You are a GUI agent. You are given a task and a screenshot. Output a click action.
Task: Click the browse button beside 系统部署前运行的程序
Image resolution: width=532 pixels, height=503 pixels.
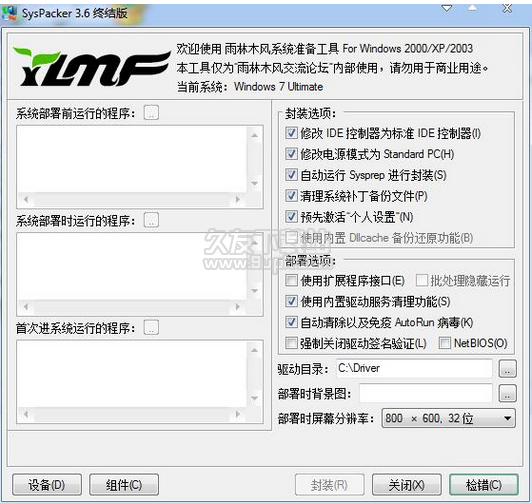151,113
